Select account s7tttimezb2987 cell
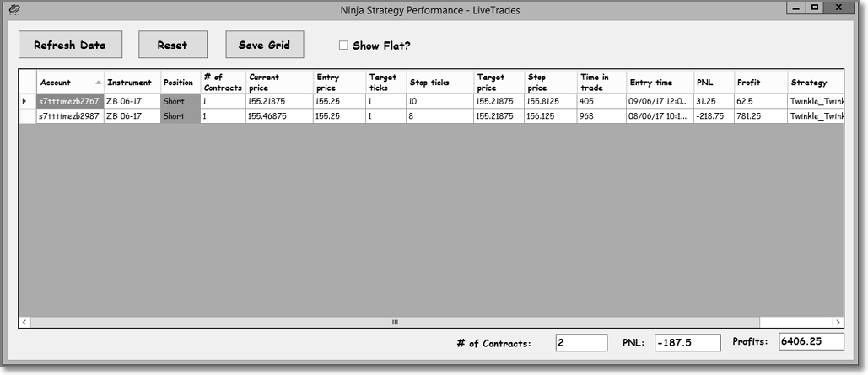This screenshot has width=868, height=375. click(69, 116)
